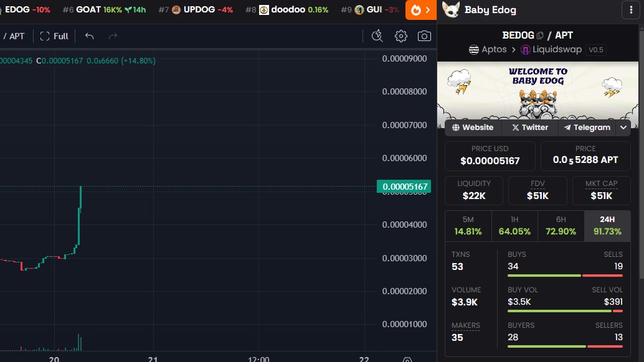Open the Telegram link
The height and width of the screenshot is (362, 644).
587,128
